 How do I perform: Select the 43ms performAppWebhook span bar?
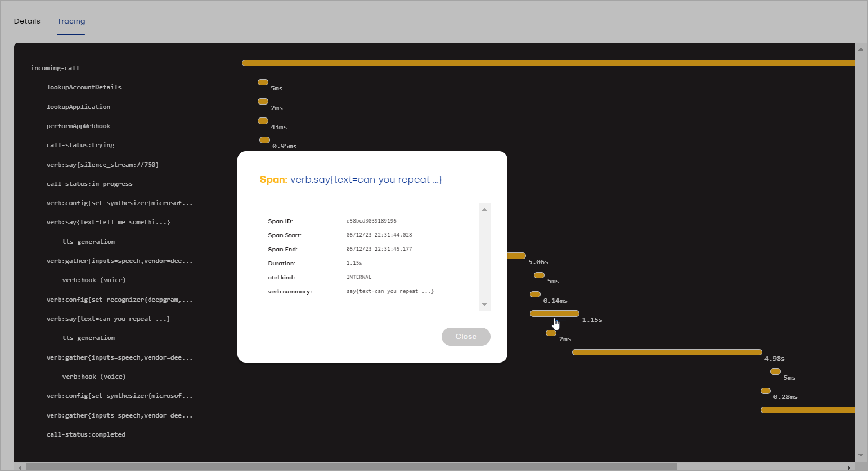tap(263, 121)
